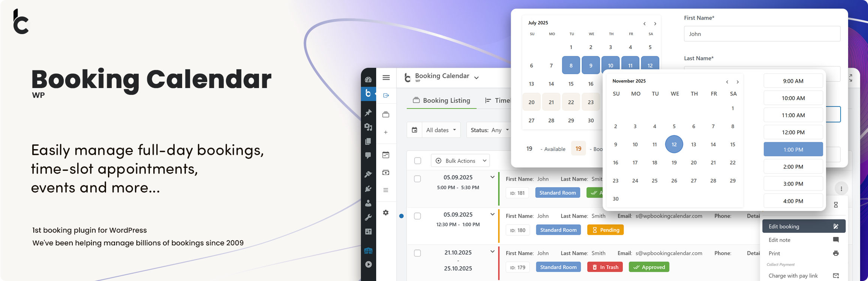
Task: Open the Posts pushpin icon in WP sidebar
Action: 368,112
